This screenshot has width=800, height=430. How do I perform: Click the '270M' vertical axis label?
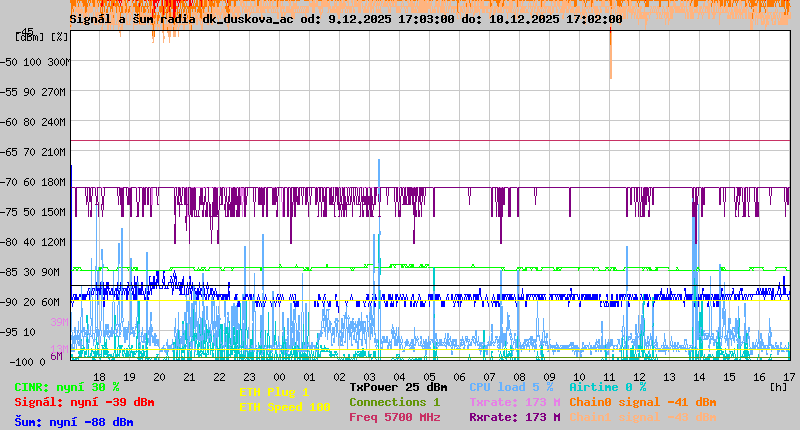point(55,92)
